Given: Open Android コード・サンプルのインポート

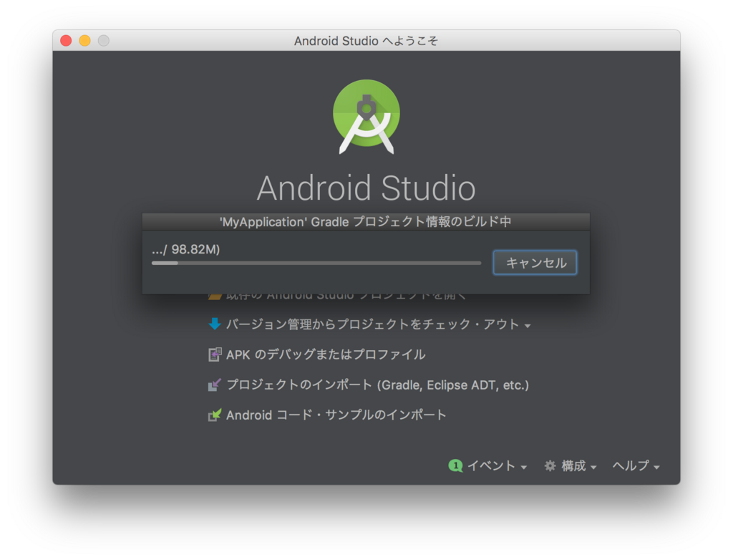Looking at the screenshot, I should (336, 415).
